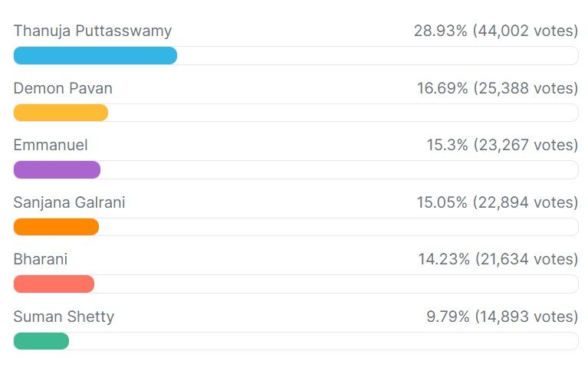This screenshot has height=374, width=588.
Task: Click the 15.3% (23,267 votes) label
Action: [502, 146]
